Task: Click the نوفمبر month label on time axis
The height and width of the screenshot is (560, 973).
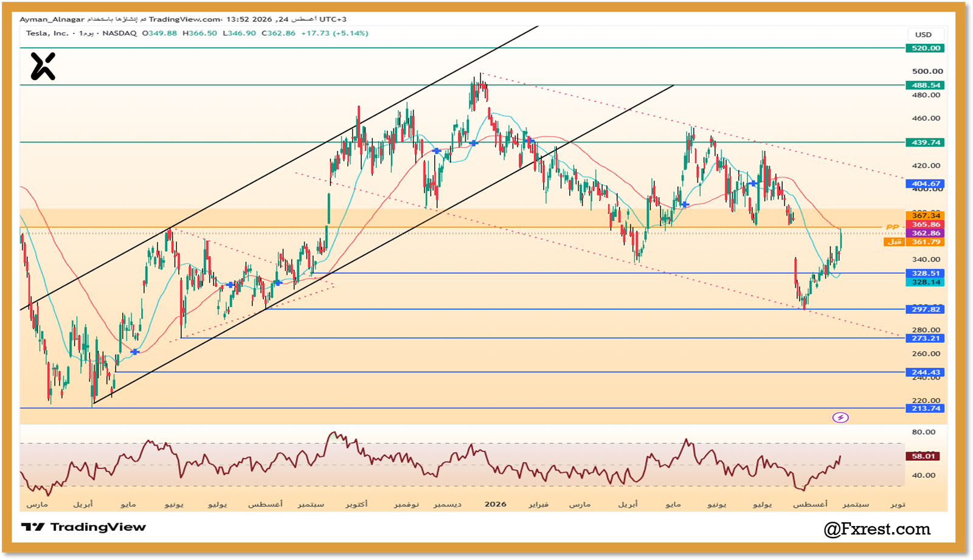Action: pyautogui.click(x=406, y=505)
